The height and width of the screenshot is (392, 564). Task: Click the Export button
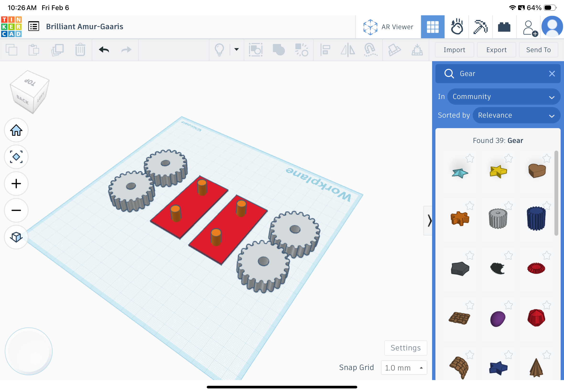496,50
